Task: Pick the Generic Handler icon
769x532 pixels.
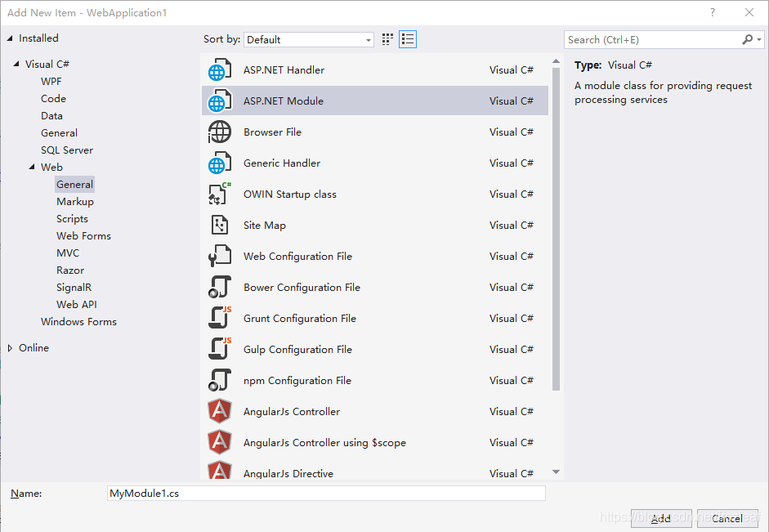Action: 219,163
